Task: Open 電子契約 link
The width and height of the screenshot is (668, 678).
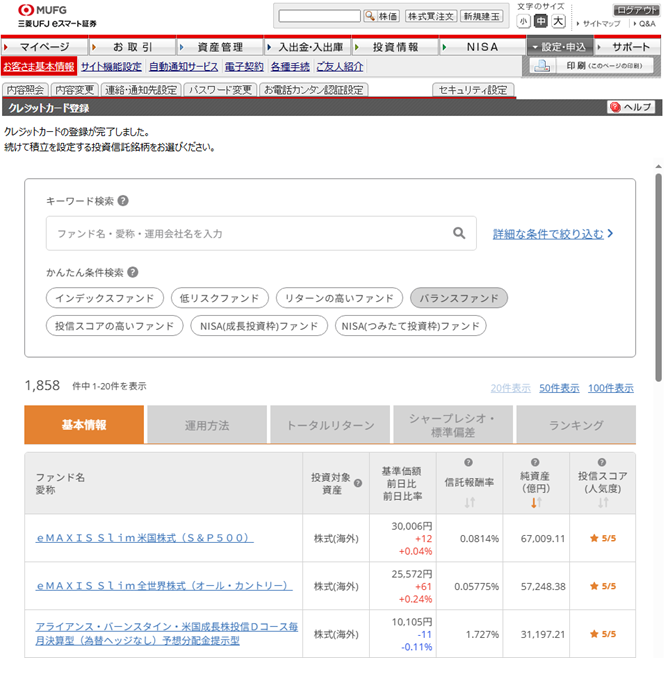Action: click(x=244, y=67)
